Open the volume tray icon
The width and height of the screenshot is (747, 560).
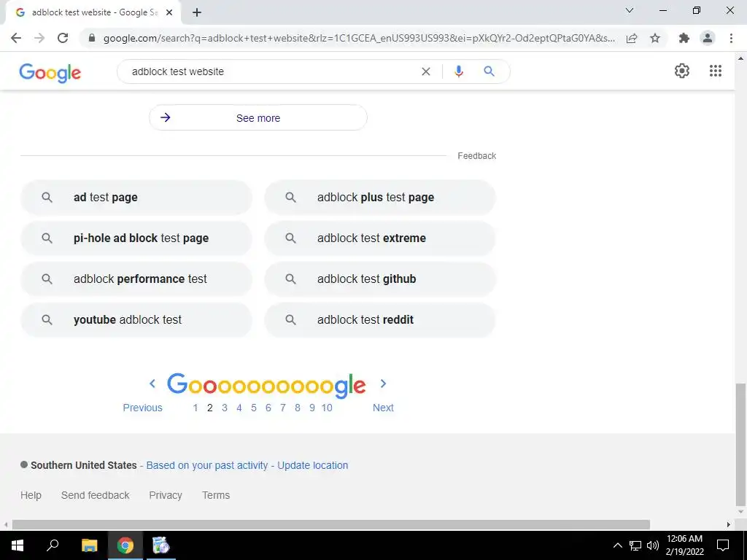tap(653, 545)
